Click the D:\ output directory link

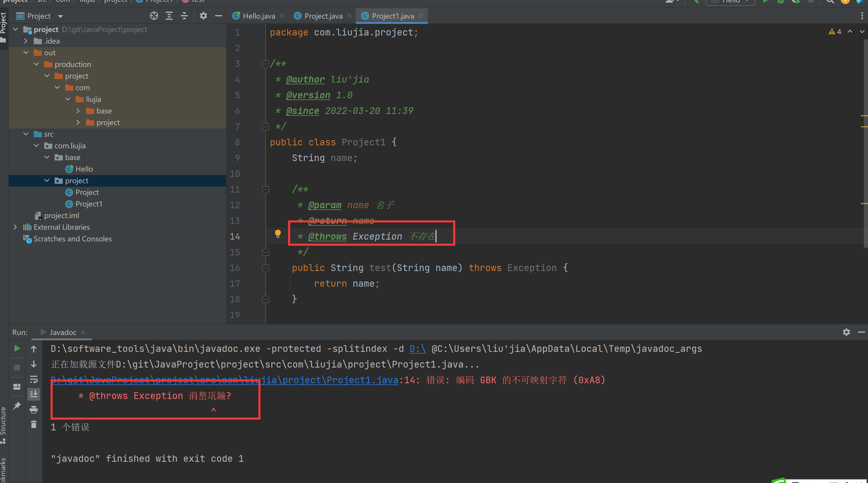coord(417,349)
